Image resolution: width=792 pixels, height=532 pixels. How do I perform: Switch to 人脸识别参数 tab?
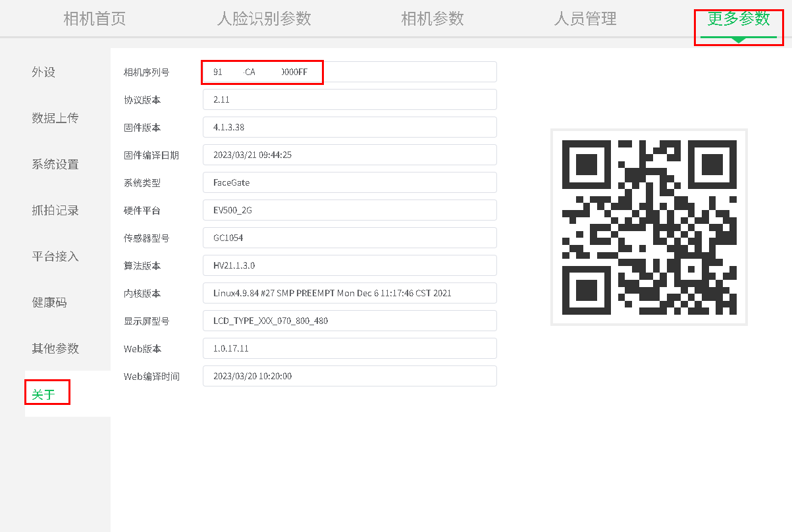click(x=264, y=18)
